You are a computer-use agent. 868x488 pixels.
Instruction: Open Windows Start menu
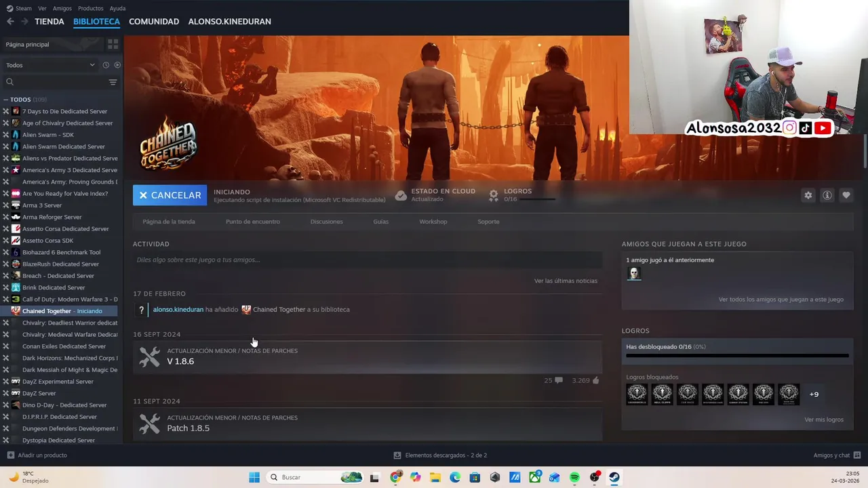254,477
